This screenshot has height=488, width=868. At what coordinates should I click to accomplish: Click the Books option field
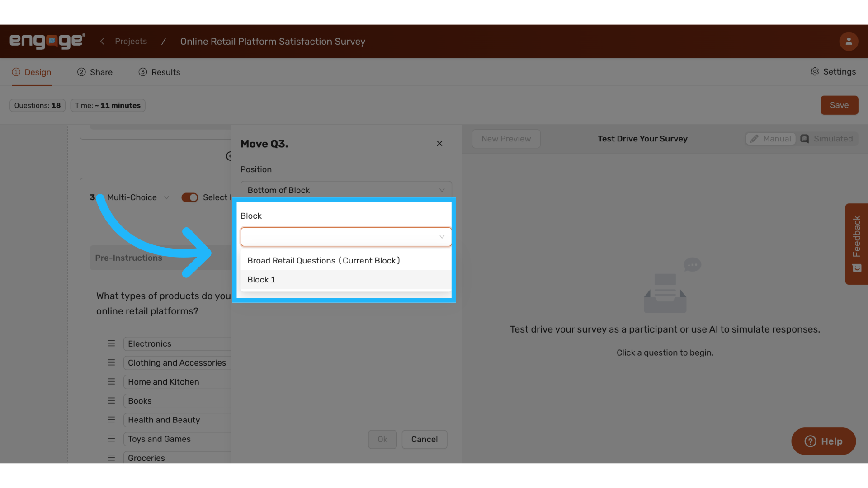[177, 401]
